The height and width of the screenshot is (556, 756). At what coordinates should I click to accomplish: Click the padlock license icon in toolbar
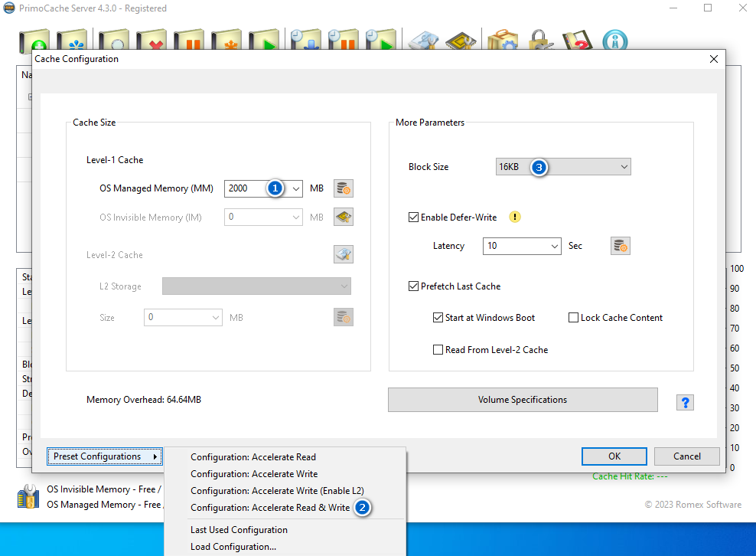coord(540,40)
